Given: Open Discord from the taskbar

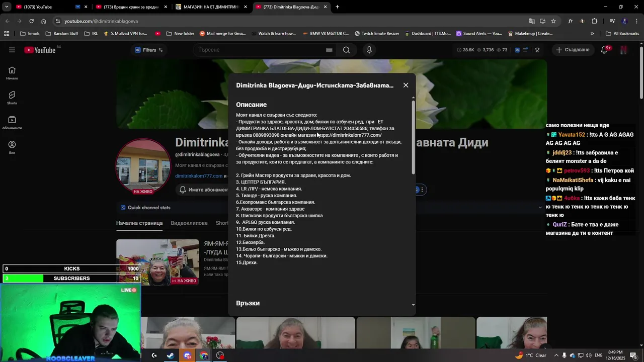Looking at the screenshot, I should tap(187, 355).
